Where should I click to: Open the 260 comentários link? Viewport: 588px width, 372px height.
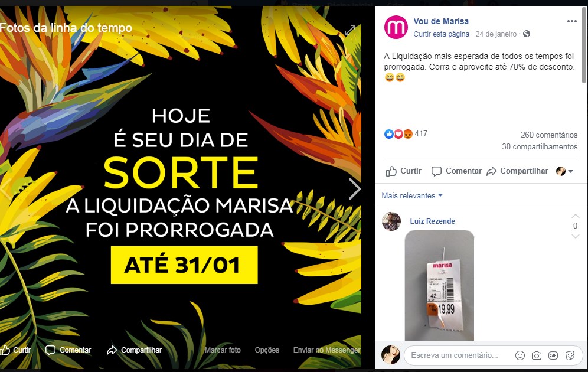pos(549,135)
